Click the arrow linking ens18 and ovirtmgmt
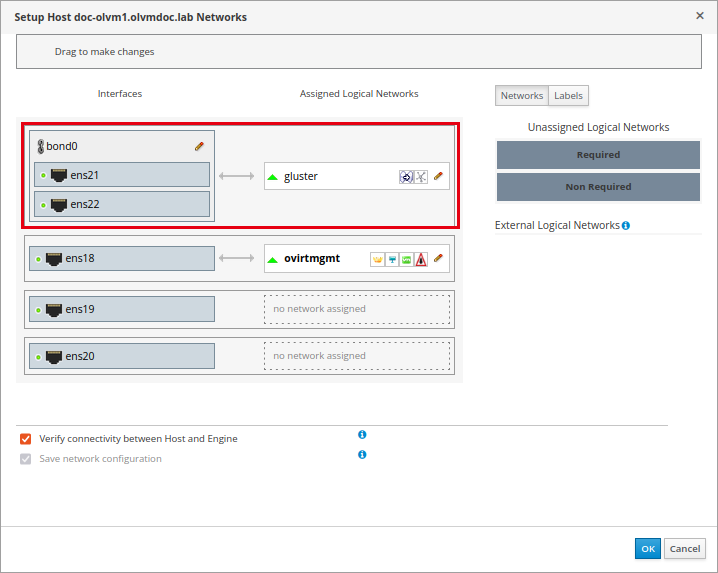The width and height of the screenshot is (718, 573). [x=236, y=258]
